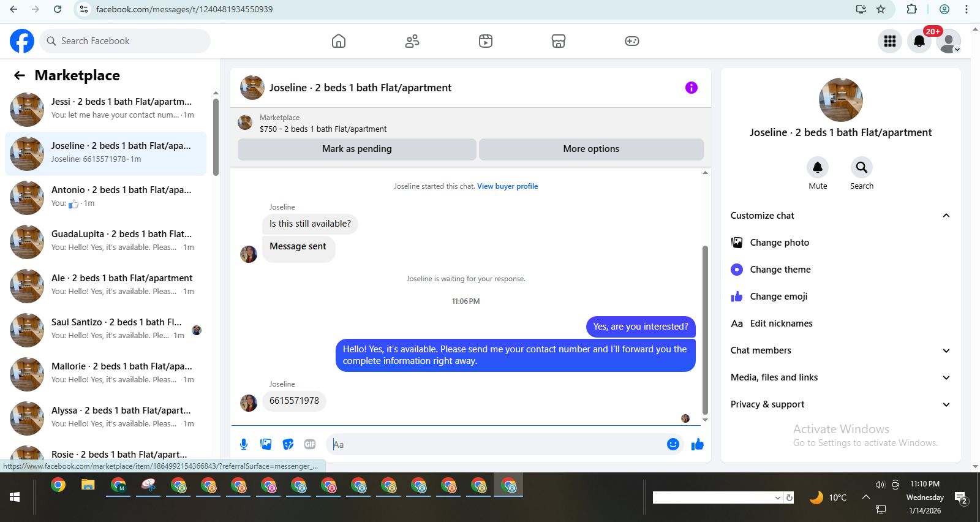The image size is (980, 522).
Task: Click the Aa message input field
Action: (496, 444)
